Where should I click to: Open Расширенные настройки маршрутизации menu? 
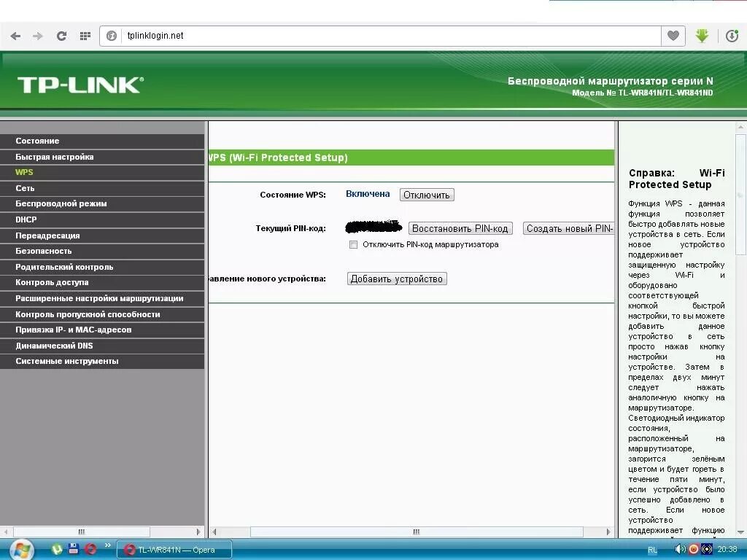(102, 298)
